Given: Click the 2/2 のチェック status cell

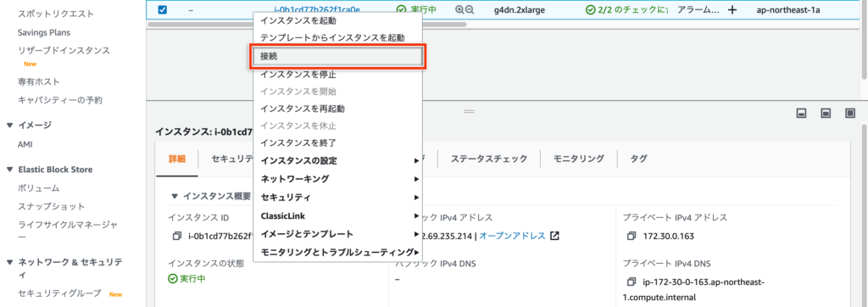Looking at the screenshot, I should (x=626, y=9).
